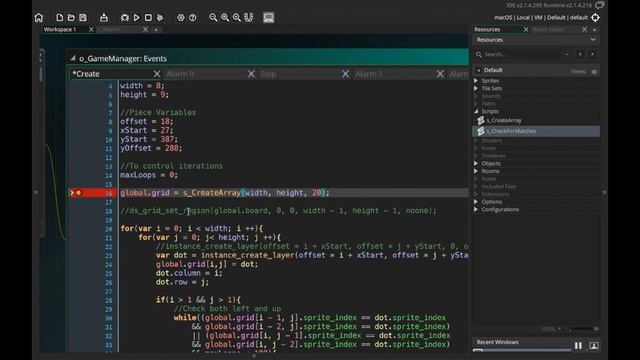Click the left dock collapse handle
Image resolution: width=640 pixels, height=360 pixels.
(x=36, y=192)
